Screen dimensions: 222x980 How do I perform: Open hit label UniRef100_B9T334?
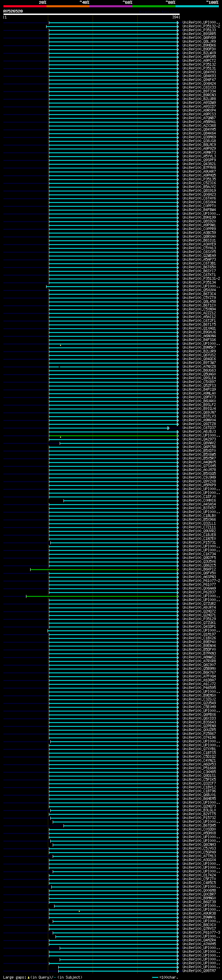click(199, 91)
